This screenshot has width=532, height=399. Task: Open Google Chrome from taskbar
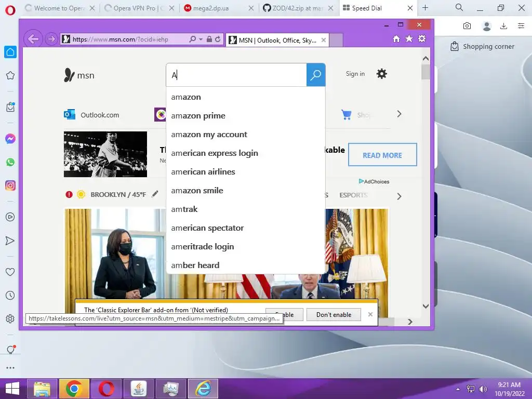coord(74,389)
